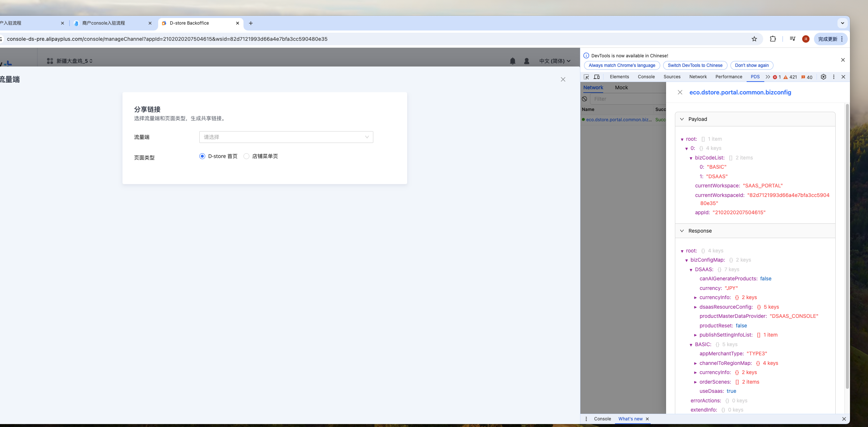Image resolution: width=868 pixels, height=427 pixels.
Task: Open the user account profile icon
Action: (527, 61)
